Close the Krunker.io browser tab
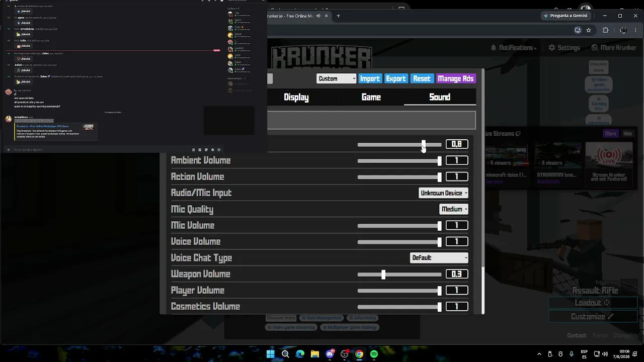Screen dimensions: 644x362 [x=326, y=16]
